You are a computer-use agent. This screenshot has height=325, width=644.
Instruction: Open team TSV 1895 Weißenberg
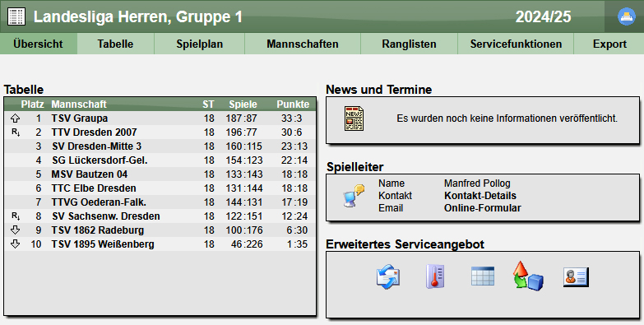(x=103, y=244)
